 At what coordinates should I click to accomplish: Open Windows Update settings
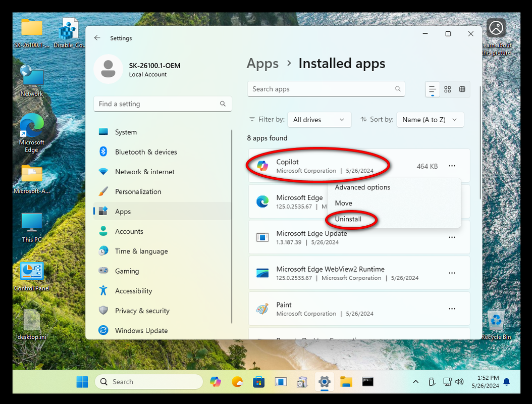[x=162, y=330]
